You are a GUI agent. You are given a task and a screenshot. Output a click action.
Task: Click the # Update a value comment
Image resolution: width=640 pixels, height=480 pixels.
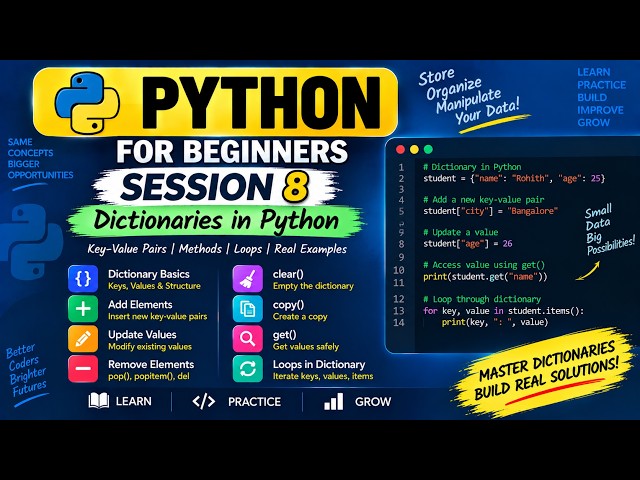[x=461, y=232]
